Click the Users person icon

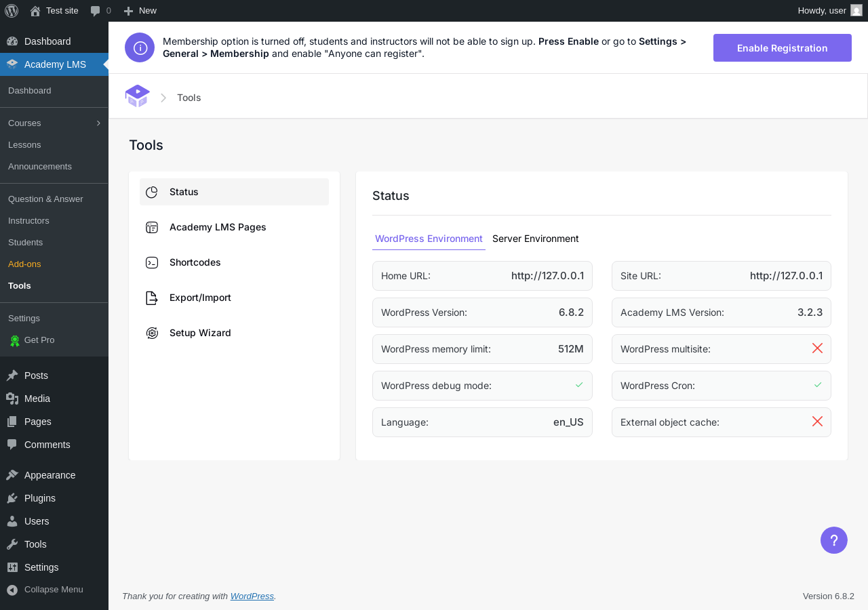pyautogui.click(x=12, y=521)
